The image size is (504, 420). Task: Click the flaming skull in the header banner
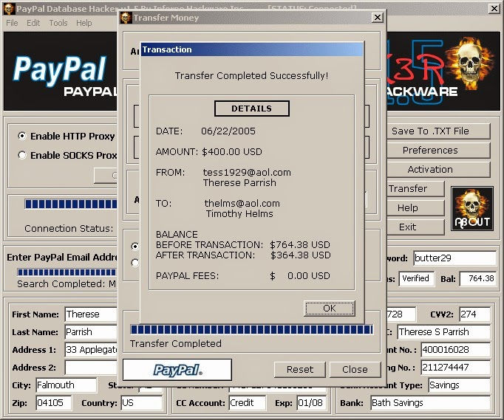click(x=469, y=62)
